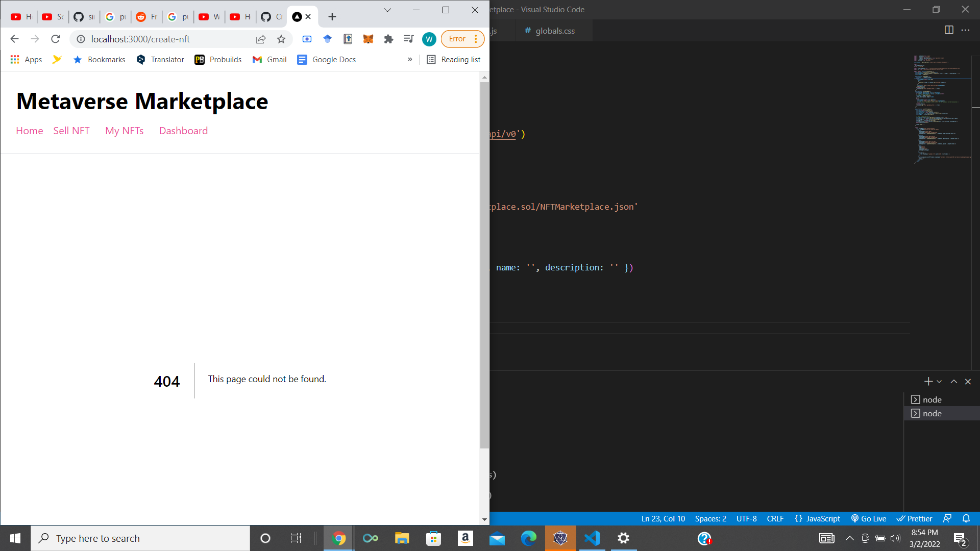Image resolution: width=980 pixels, height=551 pixels.
Task: Bookmark this page with the star icon
Action: click(281, 39)
